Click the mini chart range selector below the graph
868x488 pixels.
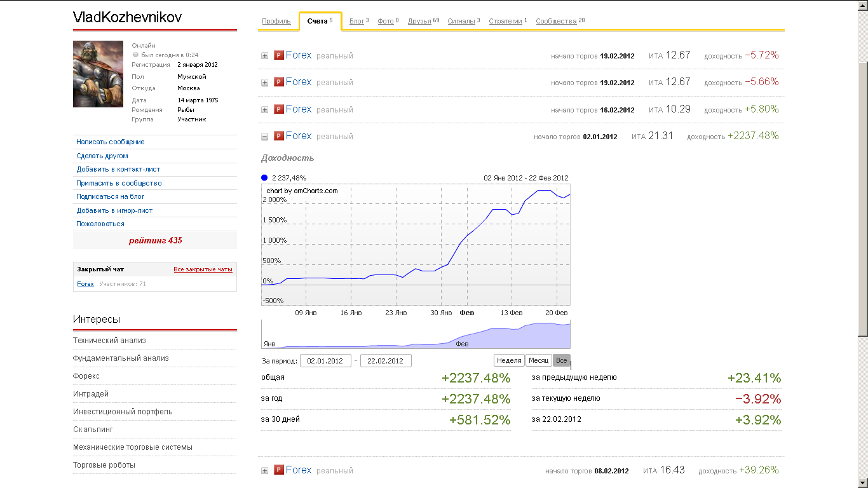pyautogui.click(x=416, y=334)
